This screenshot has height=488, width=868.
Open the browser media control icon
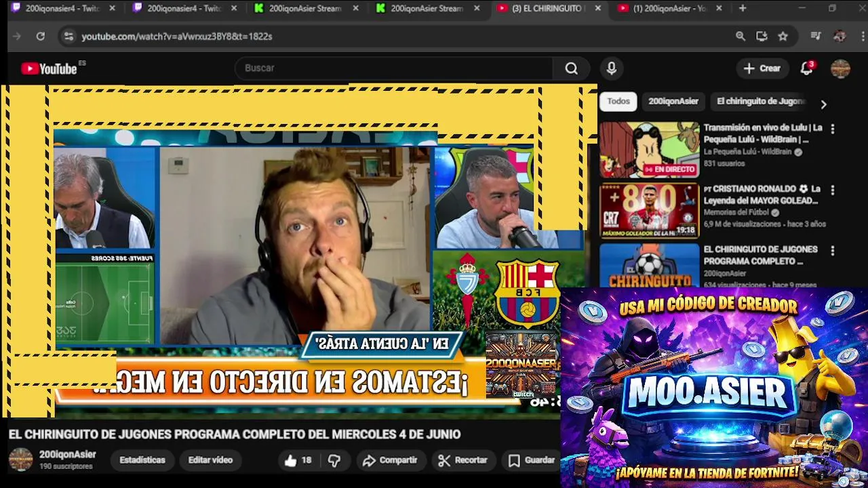[816, 36]
